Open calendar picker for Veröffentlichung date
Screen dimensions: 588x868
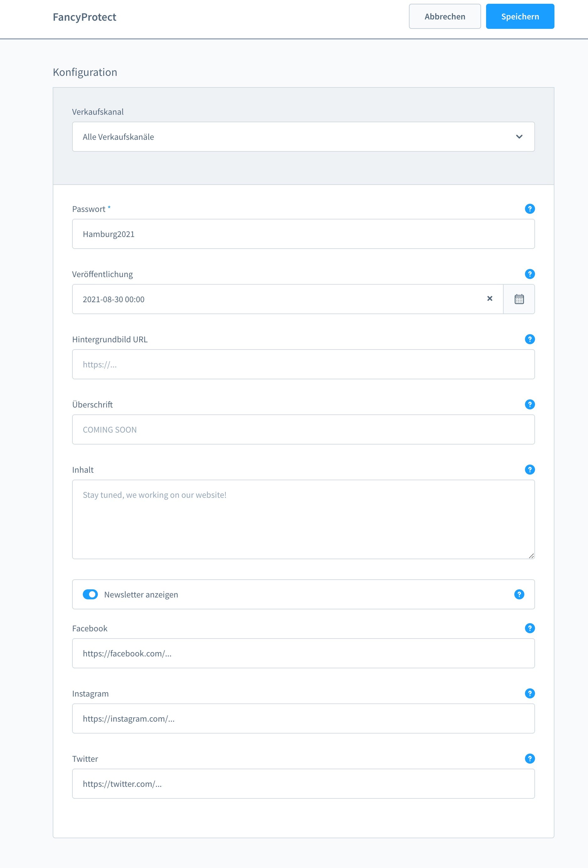(x=519, y=299)
